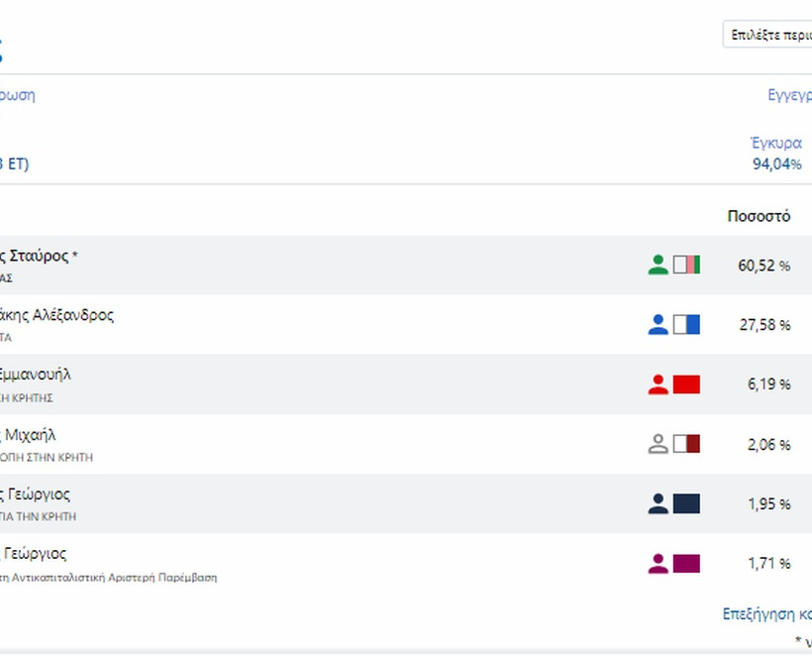Viewport: 812px width, 656px height.
Task: Click the white-pink-green swatch beside 60,52 %
Action: tap(686, 265)
